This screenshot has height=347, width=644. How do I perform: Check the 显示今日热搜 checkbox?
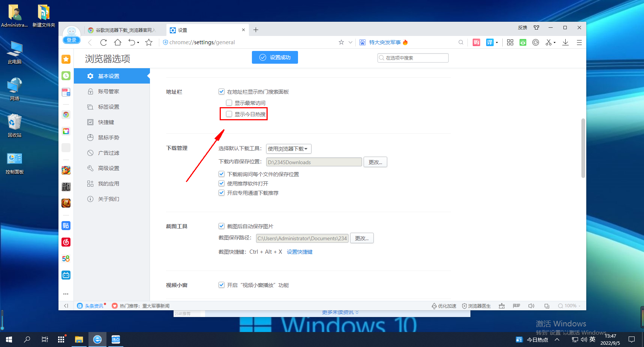229,114
